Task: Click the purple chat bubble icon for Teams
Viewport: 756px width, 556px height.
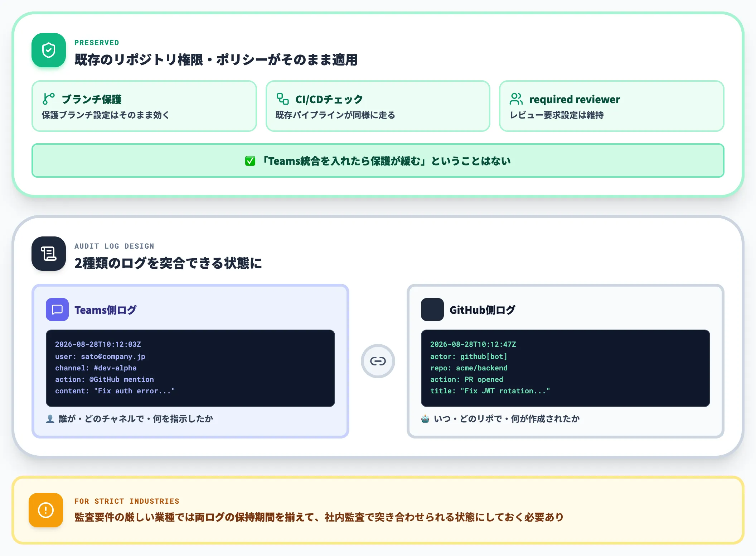Action: (x=57, y=310)
